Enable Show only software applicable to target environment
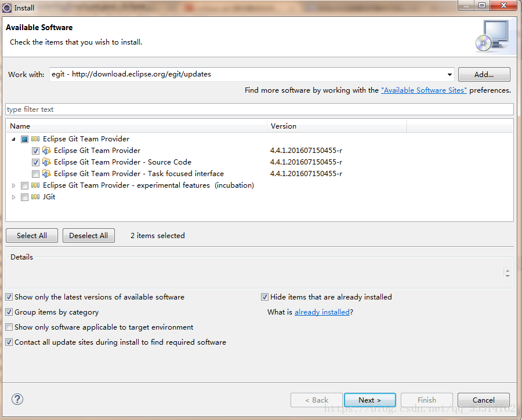Screen dimensions: 522x420 (9, 327)
